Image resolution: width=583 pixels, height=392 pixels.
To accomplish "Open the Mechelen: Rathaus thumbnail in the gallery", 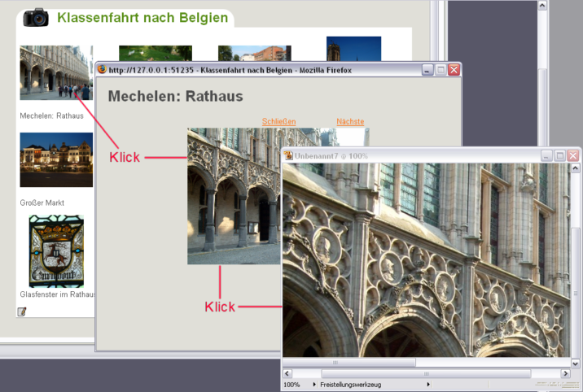I will [56, 72].
